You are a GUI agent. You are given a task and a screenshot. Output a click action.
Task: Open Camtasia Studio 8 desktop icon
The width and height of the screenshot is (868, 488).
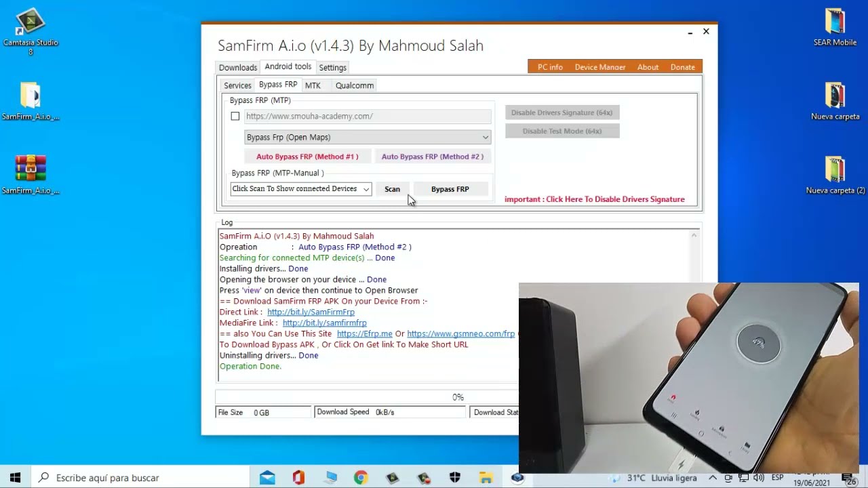31,30
